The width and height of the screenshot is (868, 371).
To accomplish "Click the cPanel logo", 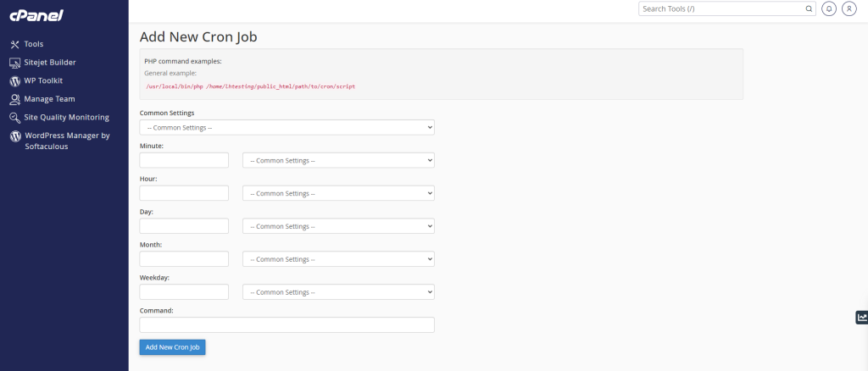I will [x=36, y=16].
